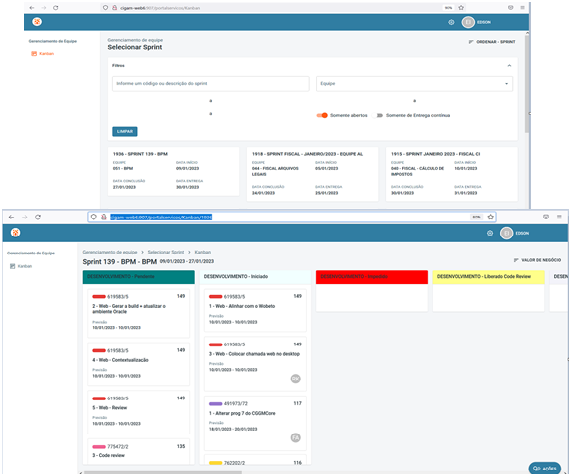Screen dimensions: 571x474
Task: Click the app logo in the top window header
Action: (37, 22)
